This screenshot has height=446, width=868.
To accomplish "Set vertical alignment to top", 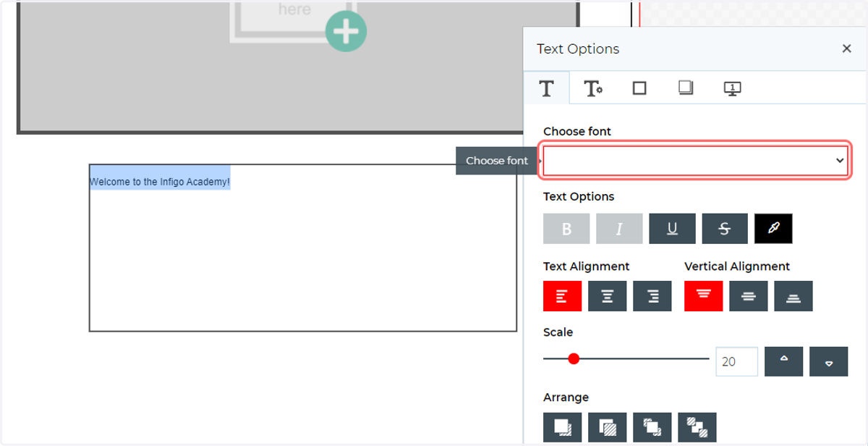I will [x=704, y=296].
